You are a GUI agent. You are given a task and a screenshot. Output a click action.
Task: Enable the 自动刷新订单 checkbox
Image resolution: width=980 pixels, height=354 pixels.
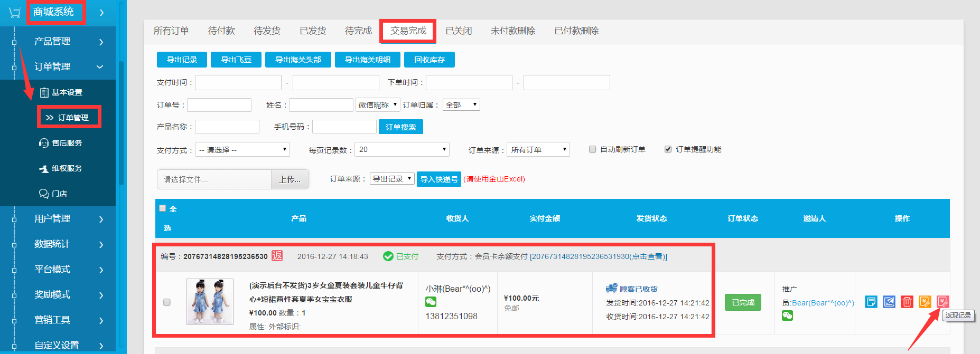click(x=592, y=149)
